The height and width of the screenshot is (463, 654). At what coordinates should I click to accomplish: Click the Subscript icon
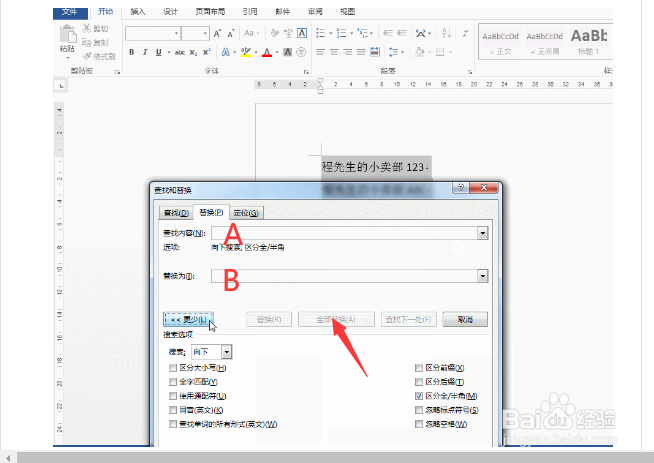pyautogui.click(x=193, y=52)
